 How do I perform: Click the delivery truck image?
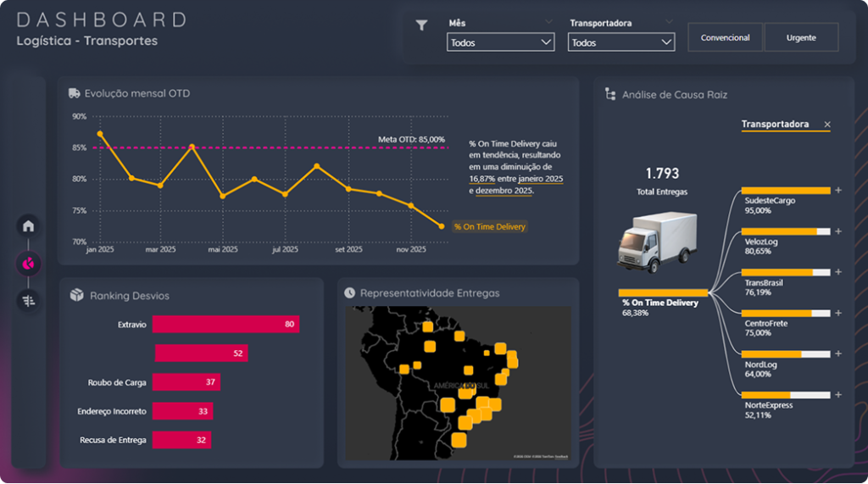658,242
